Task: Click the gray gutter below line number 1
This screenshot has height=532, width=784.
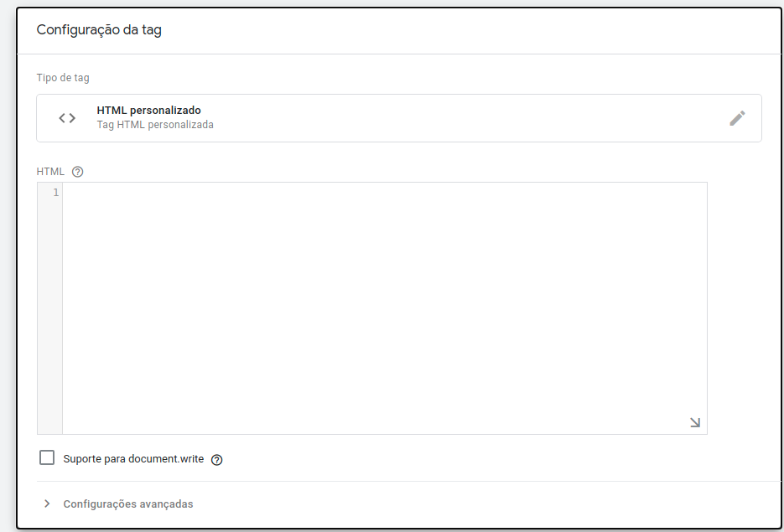Action: tap(49, 315)
